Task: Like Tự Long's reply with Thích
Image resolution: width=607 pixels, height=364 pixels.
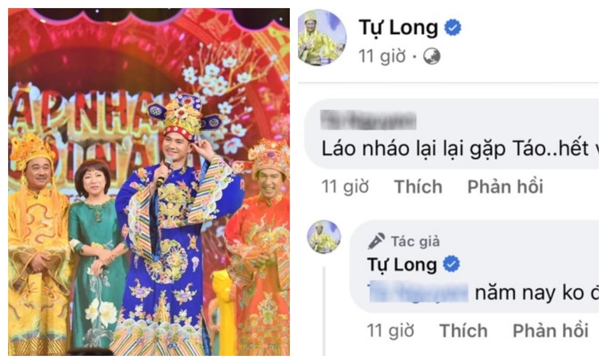Action: pyautogui.click(x=463, y=331)
